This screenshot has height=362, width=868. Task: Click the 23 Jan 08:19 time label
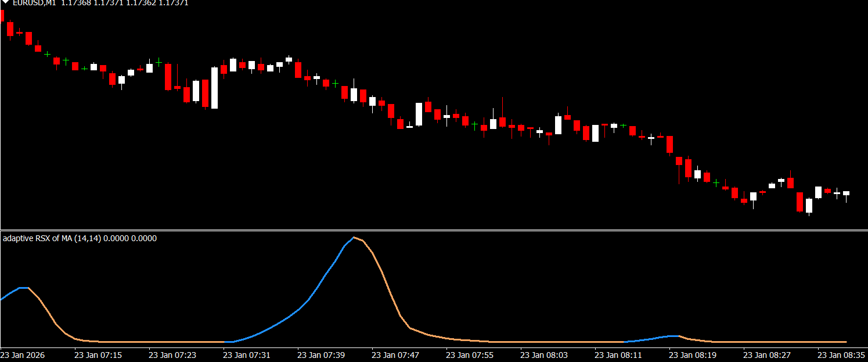pos(693,354)
